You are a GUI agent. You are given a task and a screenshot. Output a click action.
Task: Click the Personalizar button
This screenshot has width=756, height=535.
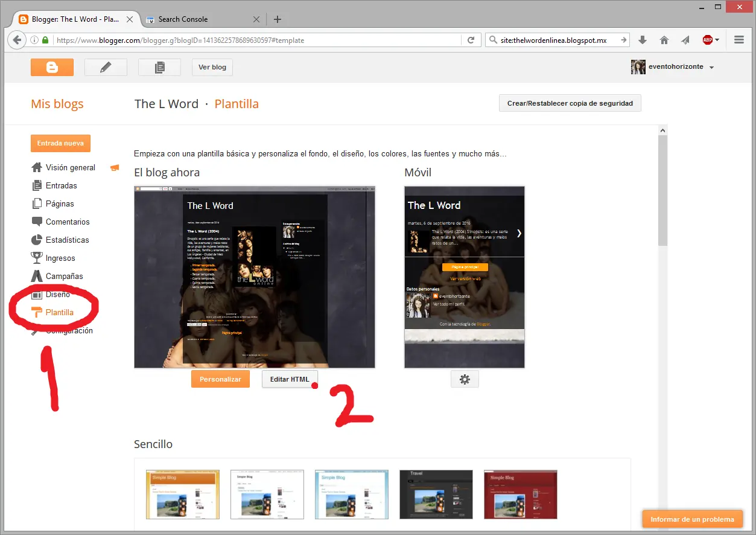tap(220, 379)
